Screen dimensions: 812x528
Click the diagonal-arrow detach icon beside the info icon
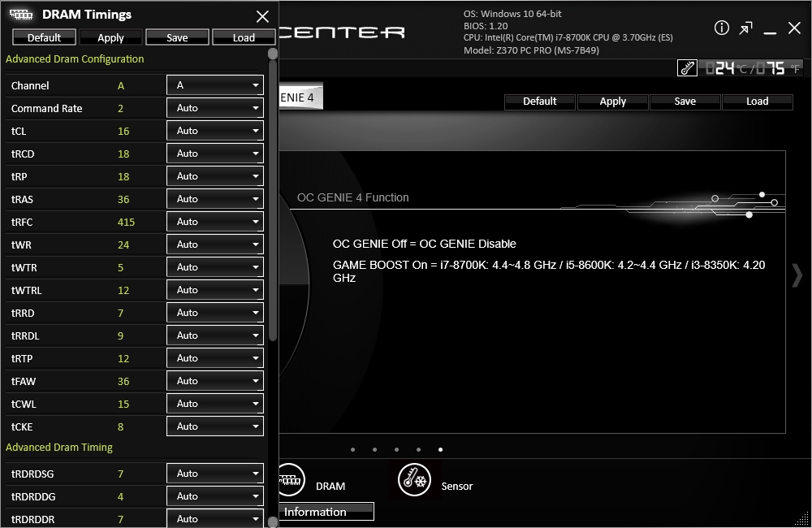pyautogui.click(x=745, y=28)
